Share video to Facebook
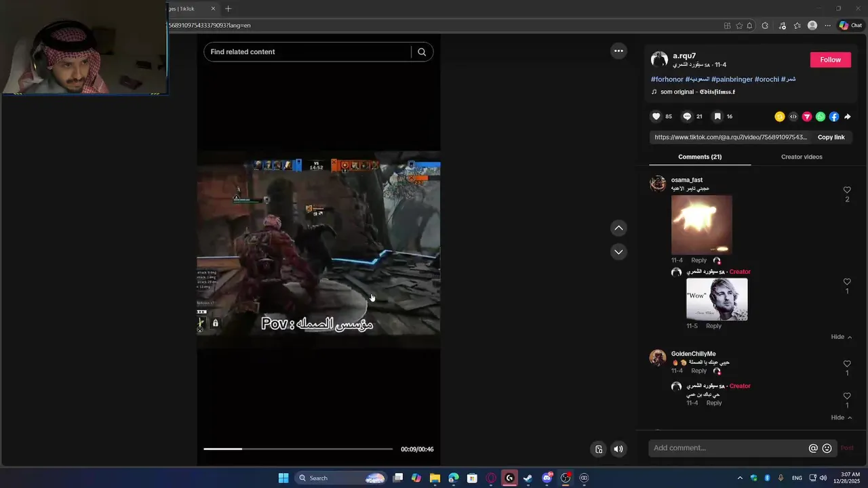The width and height of the screenshot is (868, 488). click(834, 117)
